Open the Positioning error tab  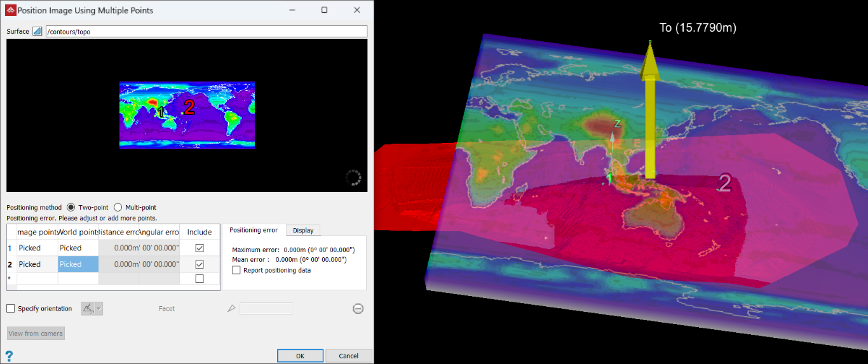(254, 230)
